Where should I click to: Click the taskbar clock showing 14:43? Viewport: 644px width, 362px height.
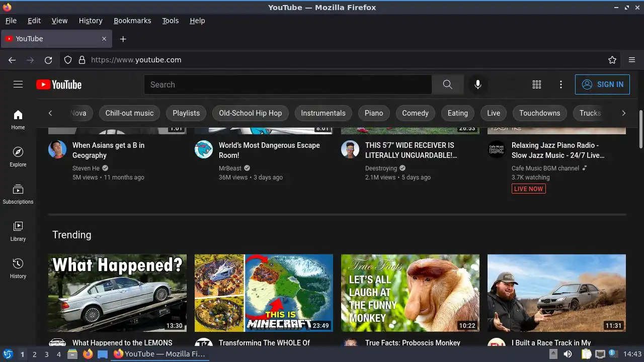[x=632, y=354]
